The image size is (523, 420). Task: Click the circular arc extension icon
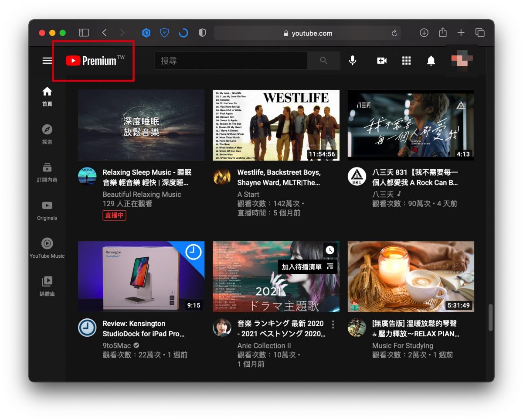click(x=183, y=33)
